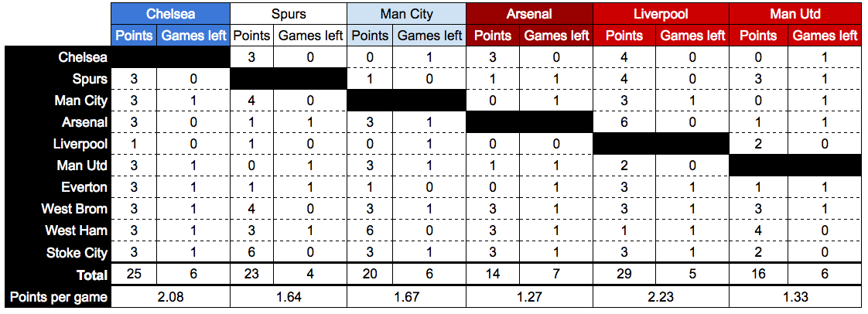Click the 2.23 points per game value
The width and height of the screenshot is (868, 314).
click(x=660, y=297)
